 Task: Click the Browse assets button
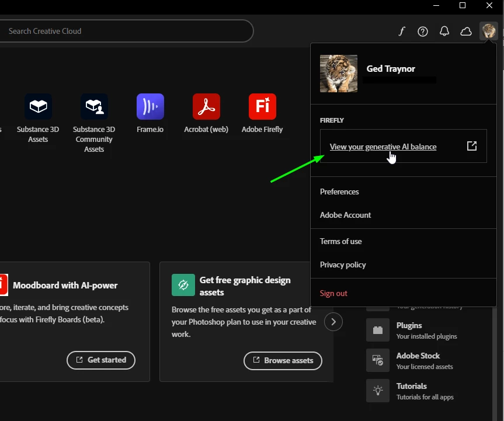283,360
